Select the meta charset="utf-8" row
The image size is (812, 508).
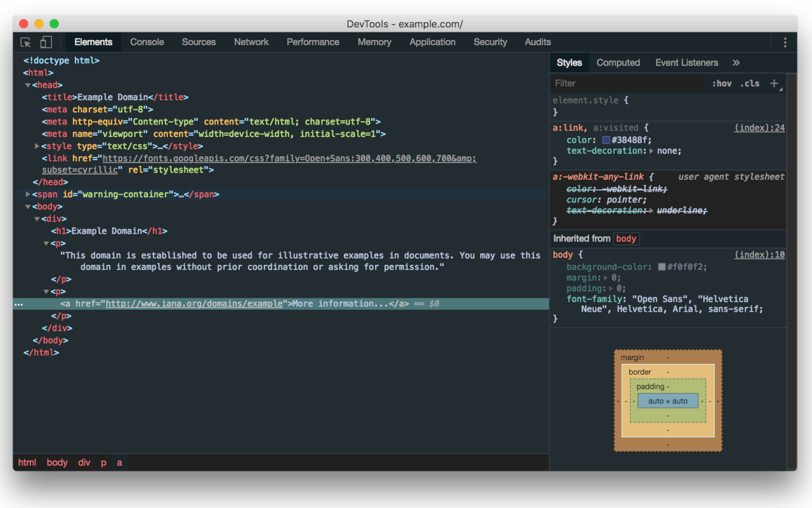pyautogui.click(x=98, y=109)
